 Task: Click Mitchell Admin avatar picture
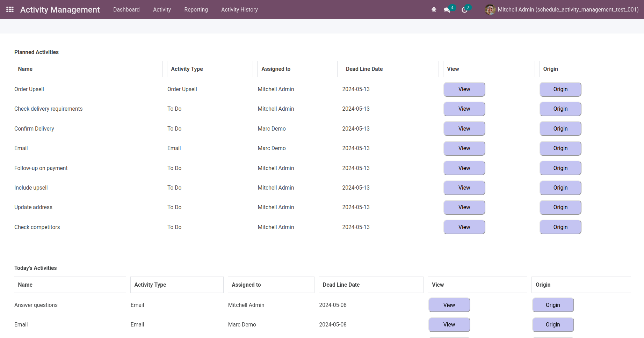point(490,10)
